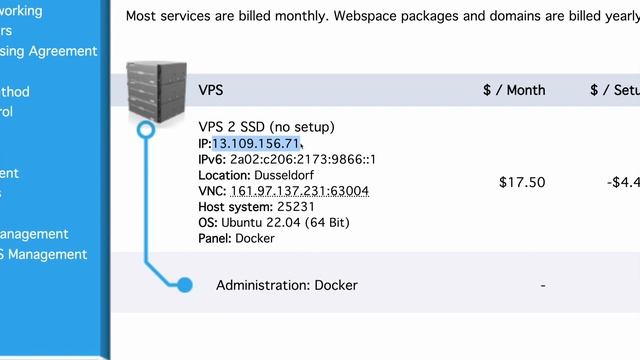Click the VPS column header
This screenshot has height=360, width=640.
point(211,90)
